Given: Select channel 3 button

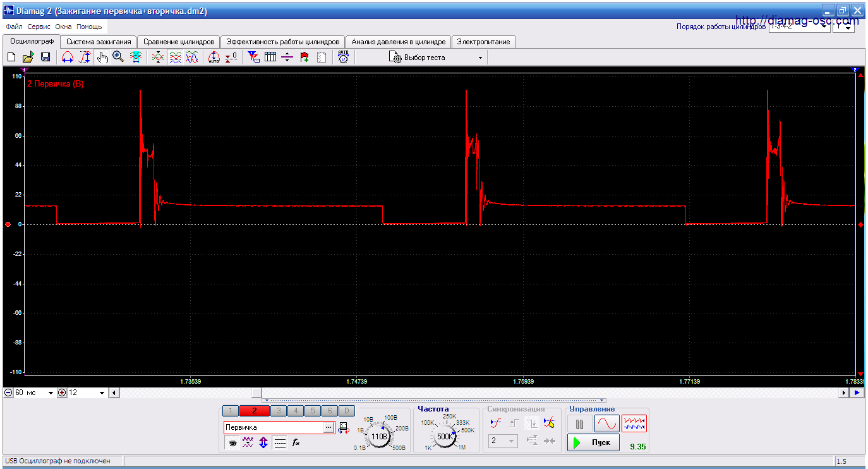Looking at the screenshot, I should click(279, 411).
